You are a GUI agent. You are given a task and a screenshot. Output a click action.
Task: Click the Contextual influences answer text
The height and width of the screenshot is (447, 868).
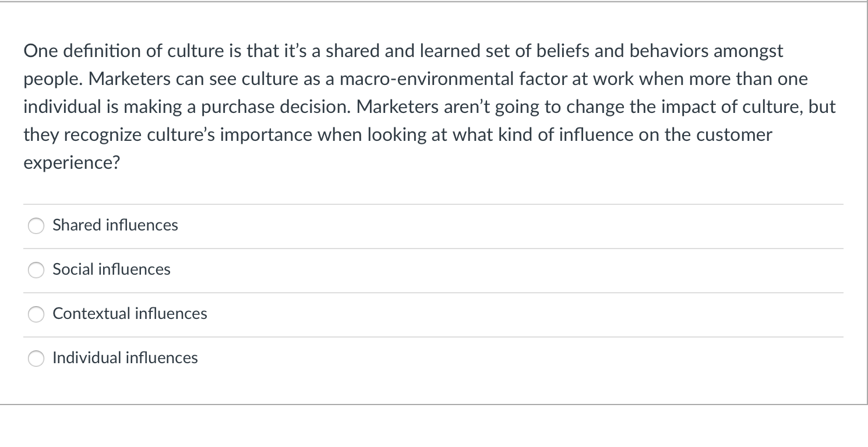[129, 314]
